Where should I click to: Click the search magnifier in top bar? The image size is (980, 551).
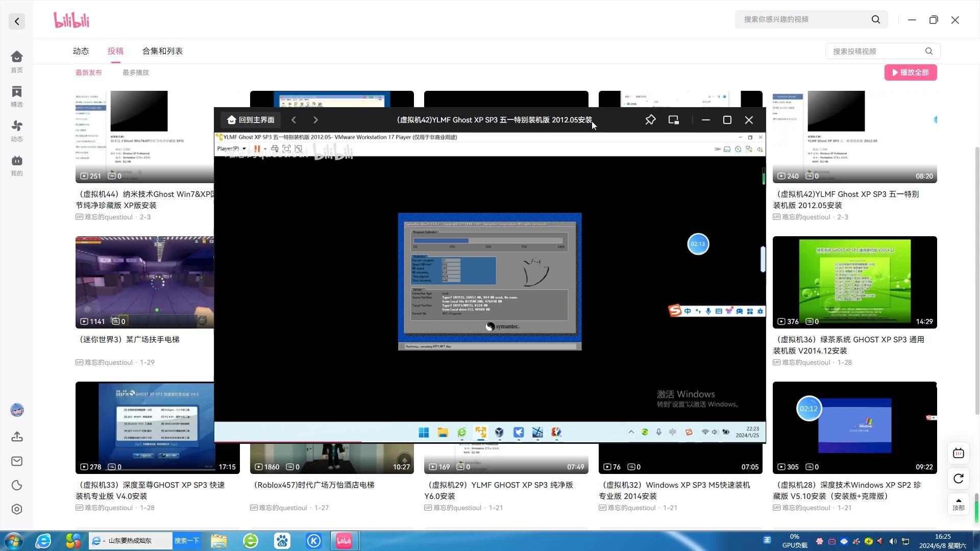click(876, 19)
